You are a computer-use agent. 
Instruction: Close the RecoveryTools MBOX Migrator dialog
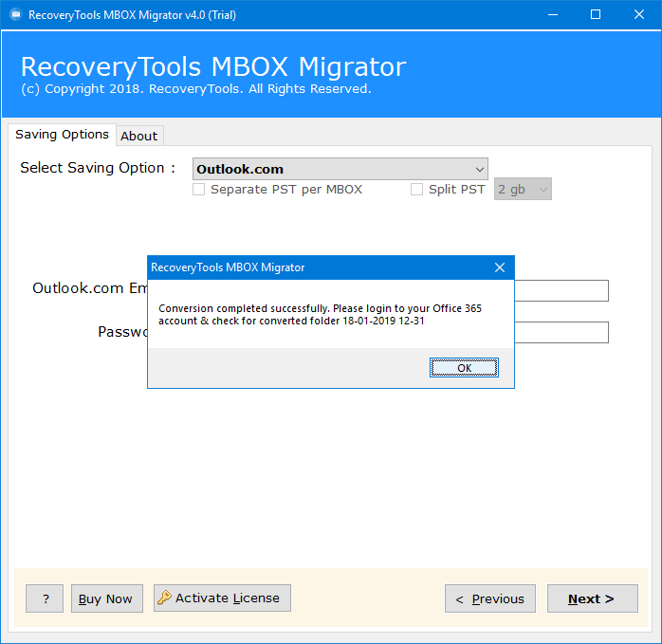coord(500,267)
